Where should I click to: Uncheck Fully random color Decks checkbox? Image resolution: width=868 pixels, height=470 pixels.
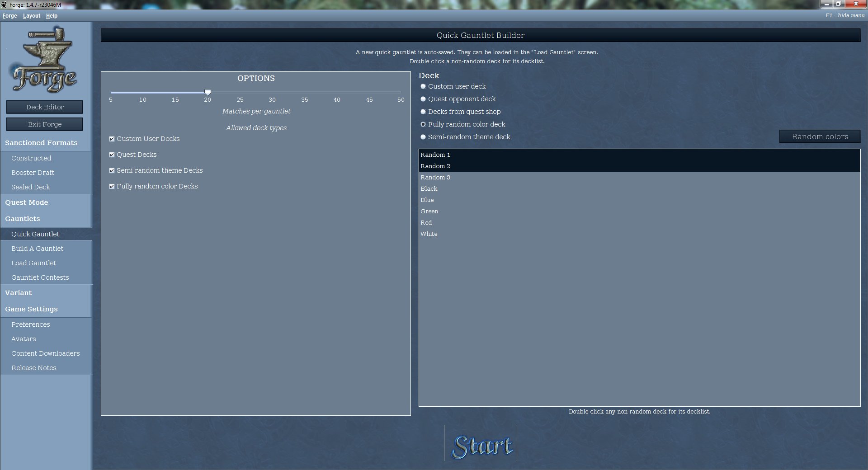pos(112,187)
